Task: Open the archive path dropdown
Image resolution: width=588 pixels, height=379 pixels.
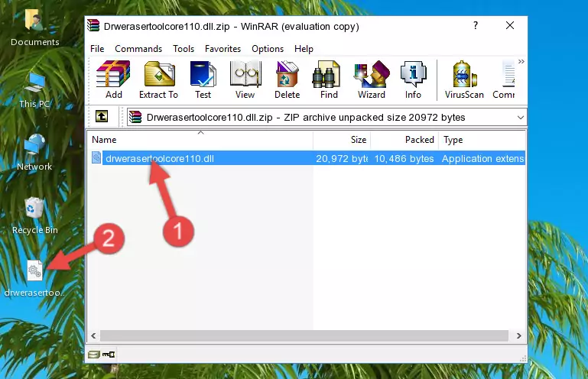Action: pos(521,118)
